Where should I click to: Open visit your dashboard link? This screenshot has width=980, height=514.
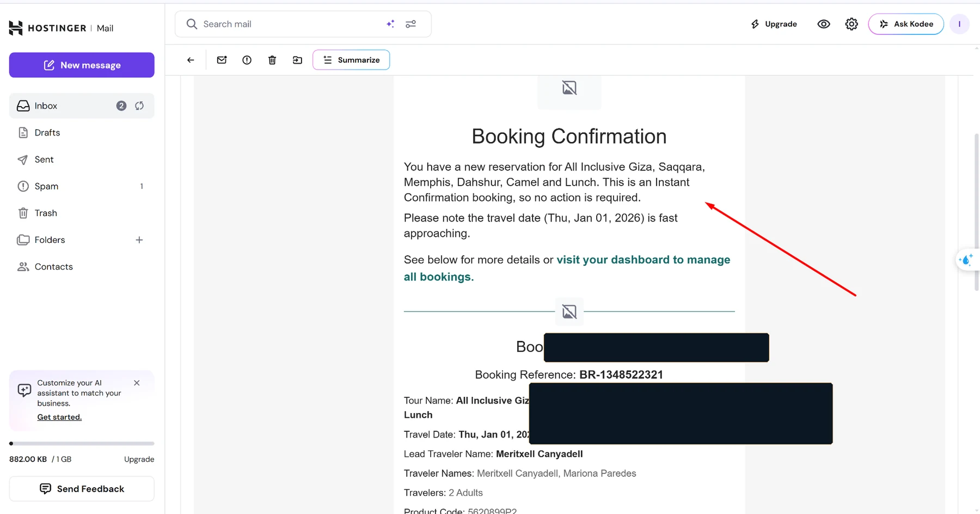[x=567, y=268]
